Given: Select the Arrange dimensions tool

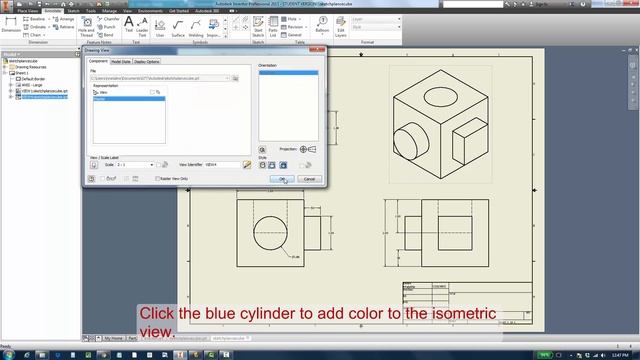Looking at the screenshot, I should tap(63, 19).
